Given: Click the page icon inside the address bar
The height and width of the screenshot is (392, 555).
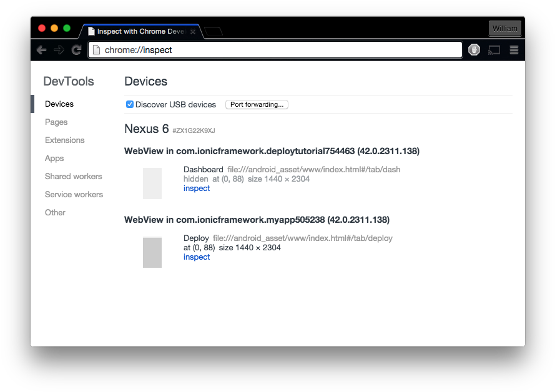Looking at the screenshot, I should (x=97, y=49).
